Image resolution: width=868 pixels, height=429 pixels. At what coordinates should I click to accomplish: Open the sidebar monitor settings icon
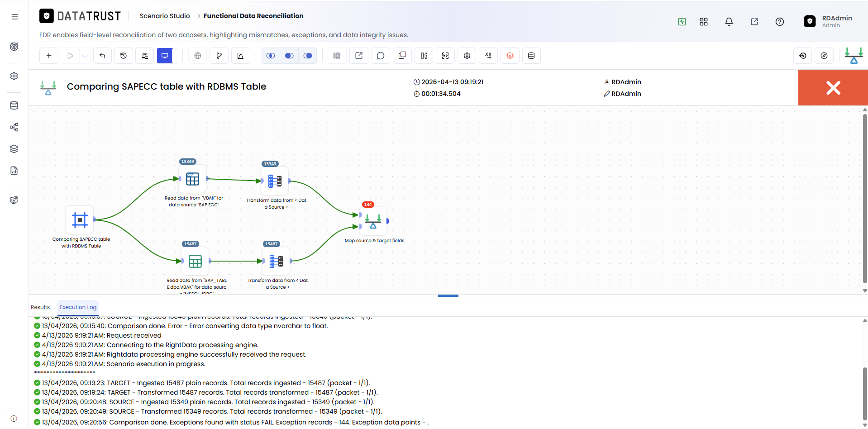click(x=14, y=200)
